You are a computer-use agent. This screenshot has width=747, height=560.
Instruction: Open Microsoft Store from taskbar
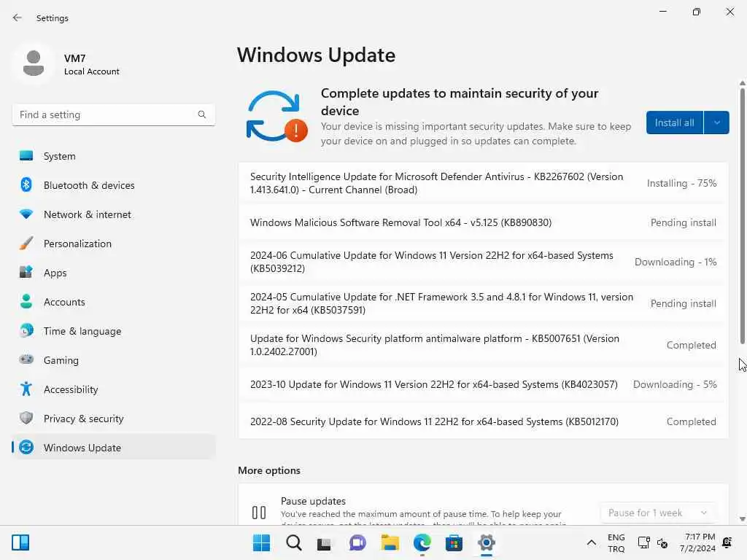tap(454, 542)
